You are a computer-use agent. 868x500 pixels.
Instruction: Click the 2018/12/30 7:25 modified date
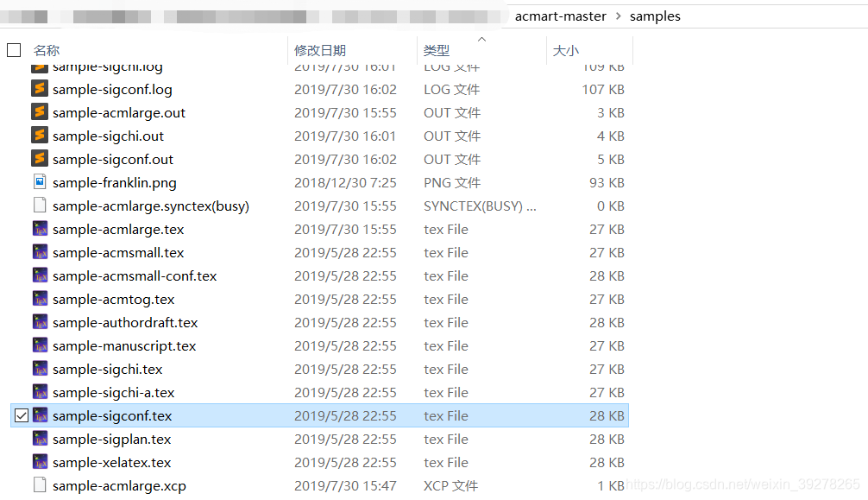pyautogui.click(x=345, y=182)
